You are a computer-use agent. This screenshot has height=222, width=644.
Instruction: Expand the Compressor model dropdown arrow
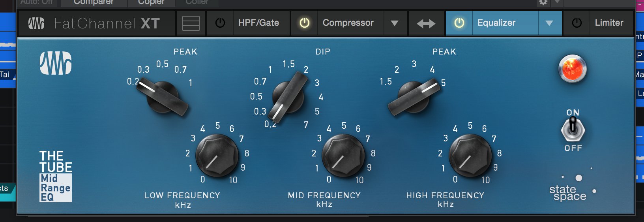pyautogui.click(x=395, y=23)
